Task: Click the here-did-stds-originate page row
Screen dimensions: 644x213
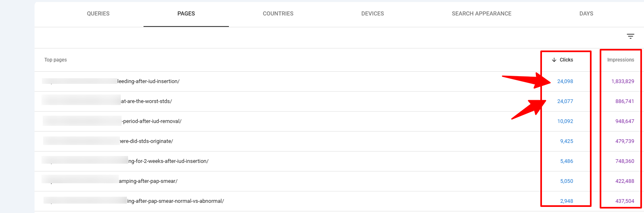Action: tap(146, 141)
